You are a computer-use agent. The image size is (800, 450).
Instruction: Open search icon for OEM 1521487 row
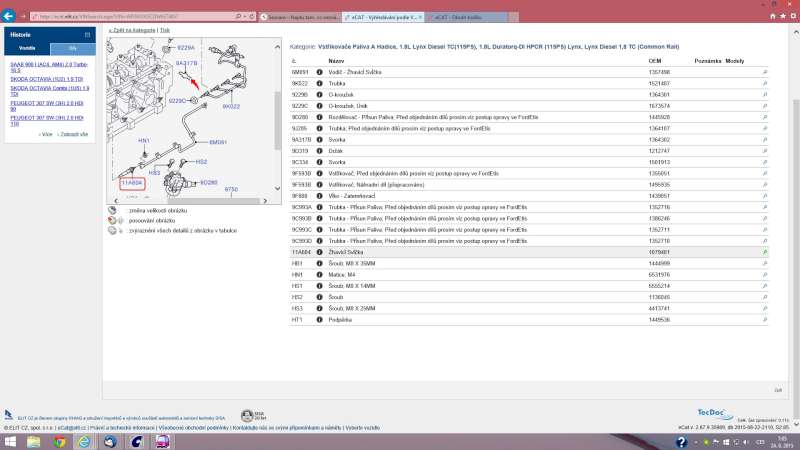(764, 83)
